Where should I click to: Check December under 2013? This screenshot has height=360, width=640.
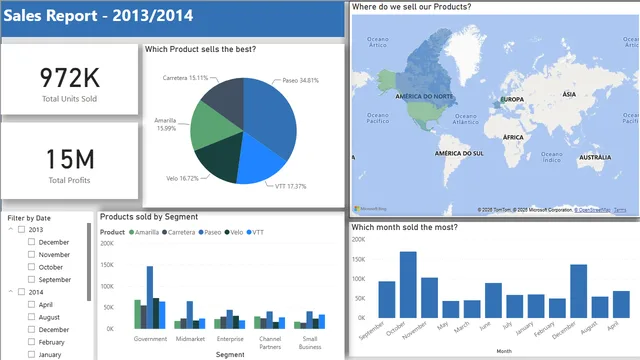tap(31, 242)
